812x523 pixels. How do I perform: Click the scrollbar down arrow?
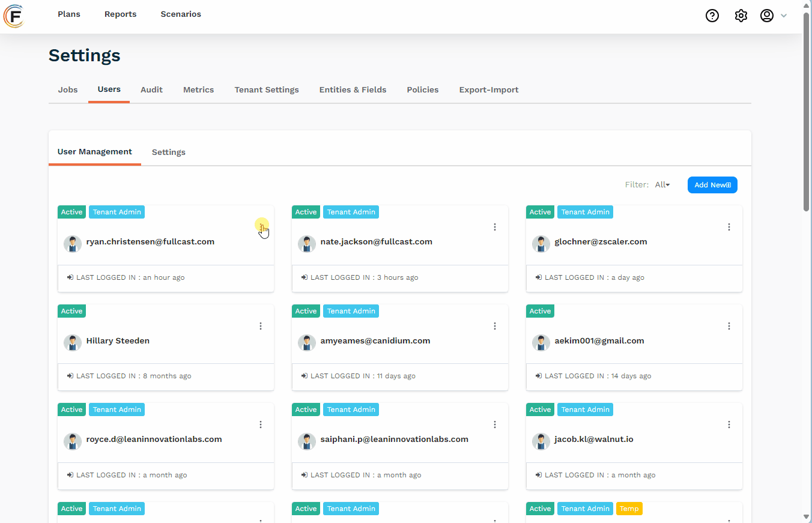(807, 517)
